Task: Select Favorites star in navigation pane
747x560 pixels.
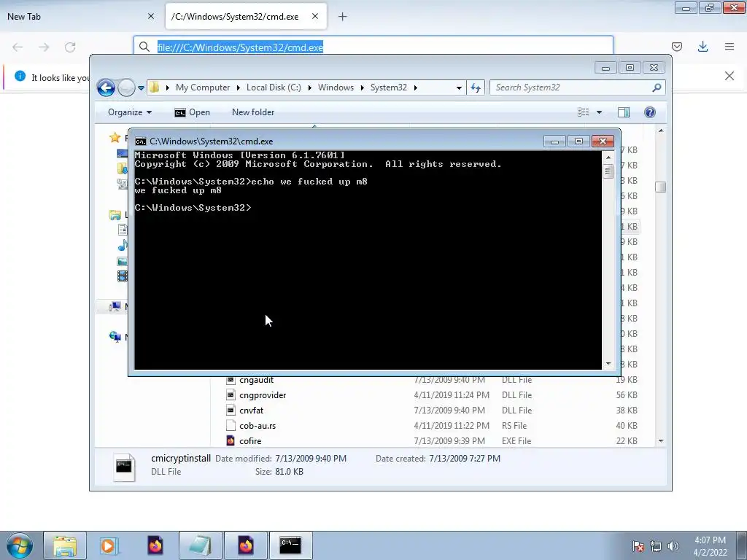Action: (x=115, y=138)
